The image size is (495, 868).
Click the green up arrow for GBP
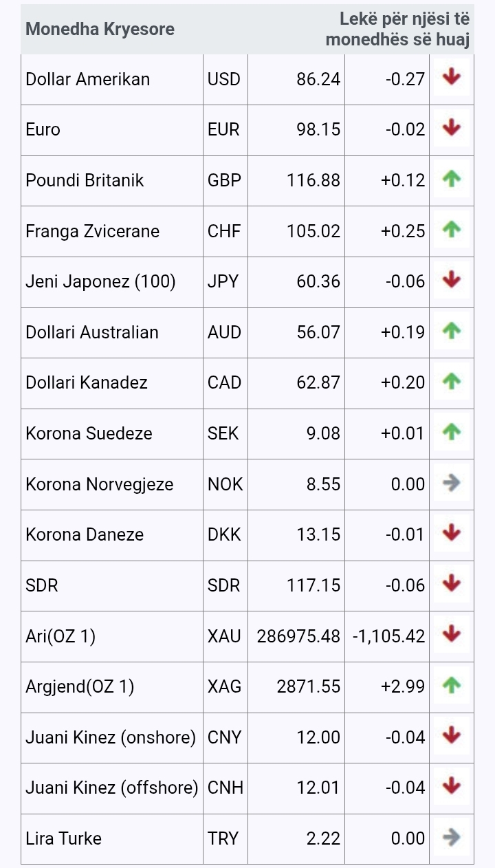[451, 180]
